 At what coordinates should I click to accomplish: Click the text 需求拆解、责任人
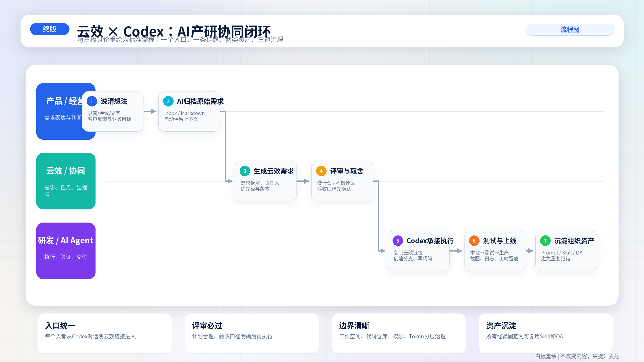[x=260, y=183]
